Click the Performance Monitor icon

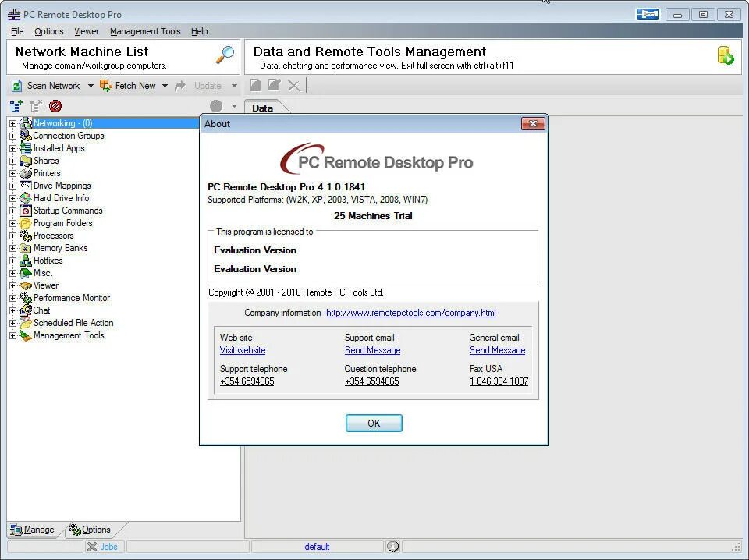25,298
